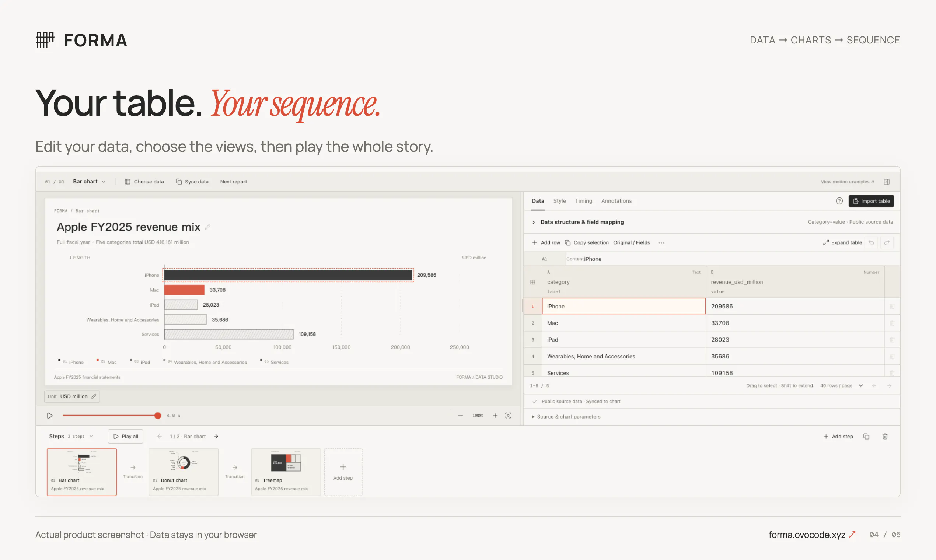The height and width of the screenshot is (560, 936).
Task: Click Transition between Bar and Donut steps
Action: click(133, 471)
